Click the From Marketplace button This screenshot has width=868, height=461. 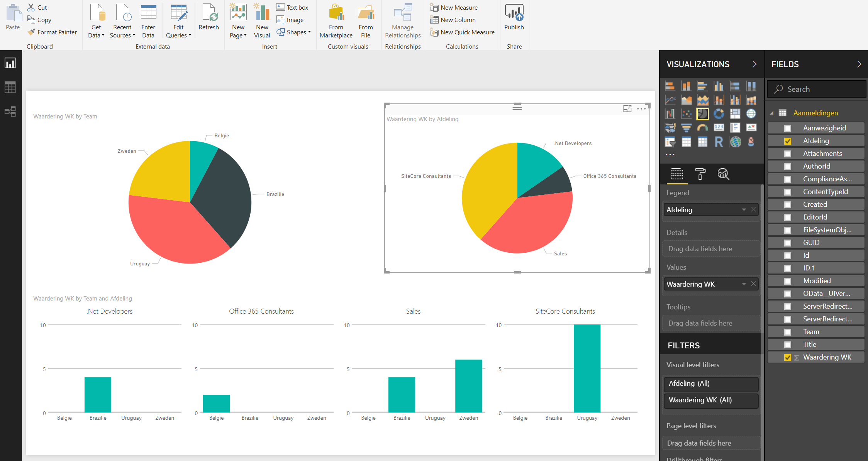336,21
